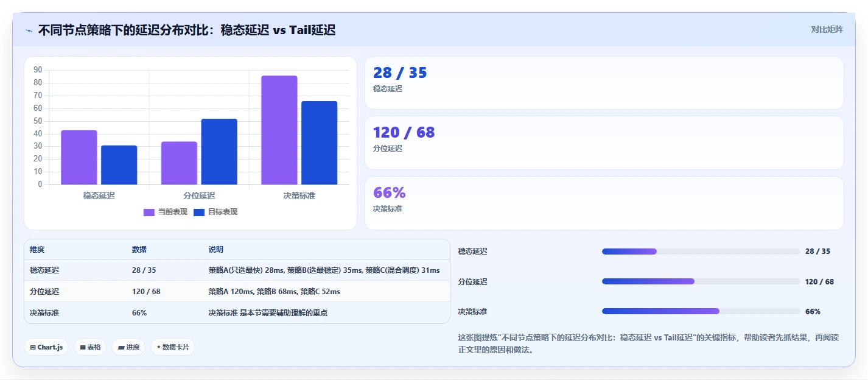Click the 120 / 68 table cell
Image resolution: width=868 pixels, height=380 pixels.
pyautogui.click(x=146, y=292)
